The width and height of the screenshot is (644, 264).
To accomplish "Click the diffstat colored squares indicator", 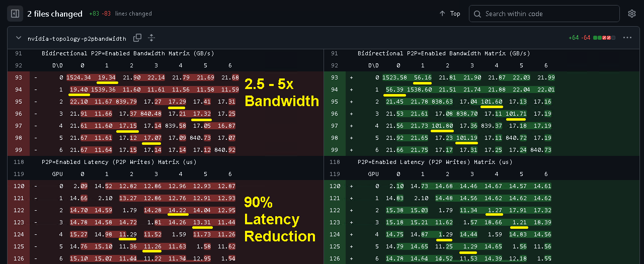I will (604, 38).
